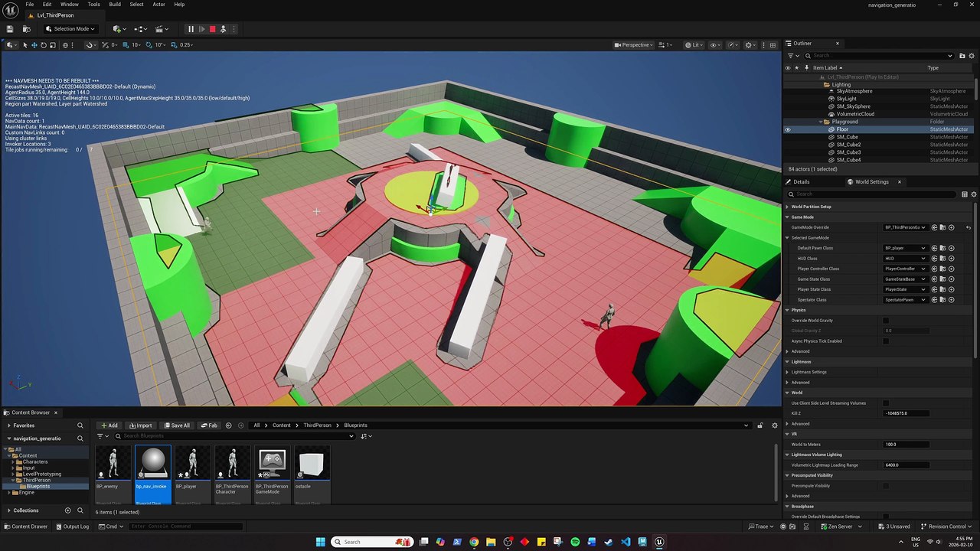Open the Actor menu
The width and height of the screenshot is (980, 551).
(x=158, y=5)
